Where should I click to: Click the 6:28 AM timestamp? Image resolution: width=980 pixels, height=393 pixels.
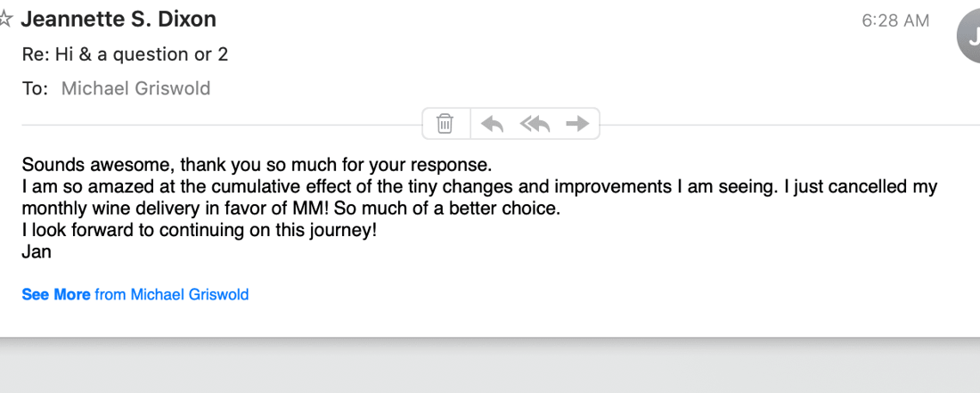pos(895,20)
